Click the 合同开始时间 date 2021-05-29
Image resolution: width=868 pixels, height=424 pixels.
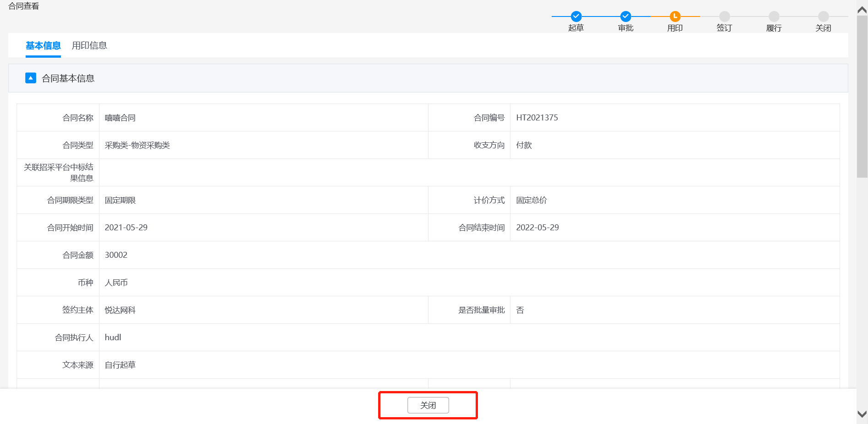pos(126,228)
